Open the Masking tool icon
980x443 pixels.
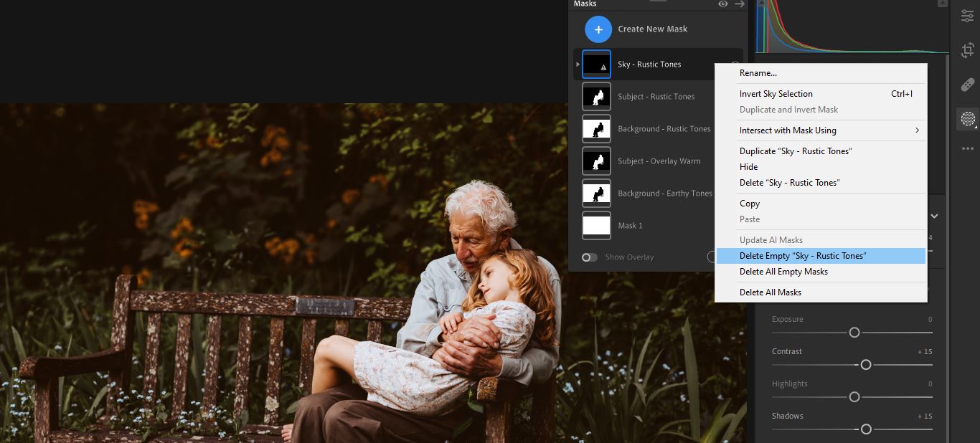968,119
